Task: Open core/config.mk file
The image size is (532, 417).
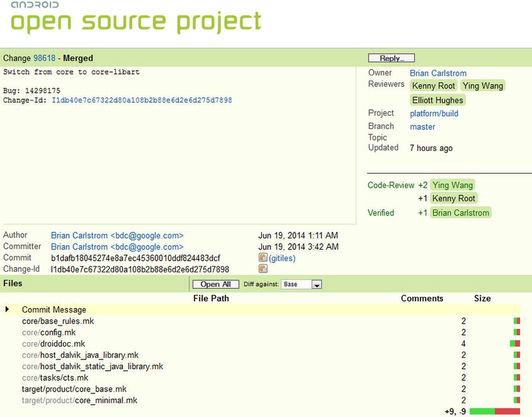Action: [x=48, y=332]
